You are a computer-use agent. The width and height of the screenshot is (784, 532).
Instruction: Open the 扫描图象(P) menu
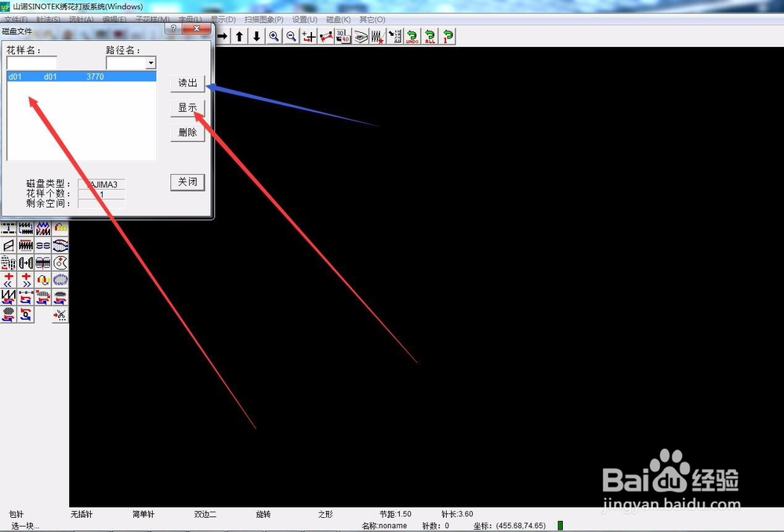coord(264,20)
